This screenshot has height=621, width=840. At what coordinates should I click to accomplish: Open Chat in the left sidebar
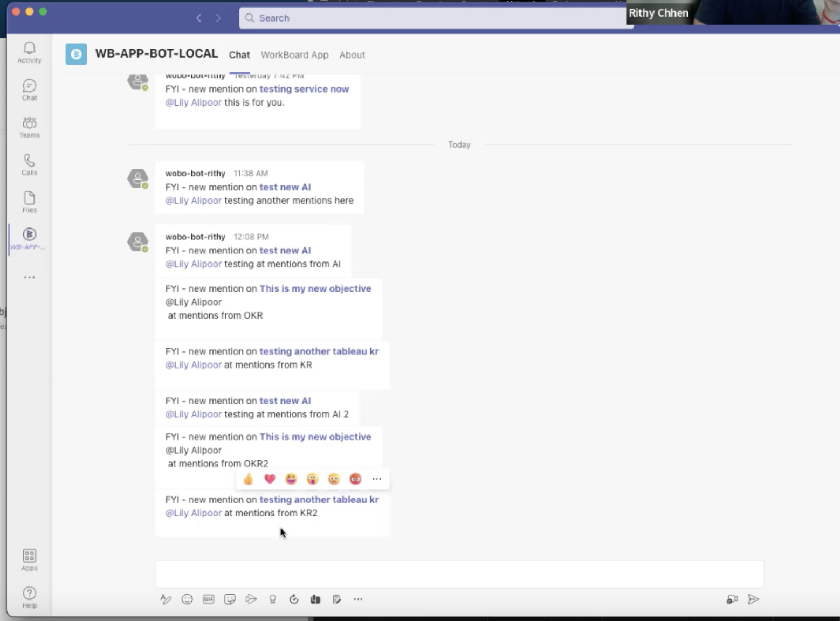[29, 90]
